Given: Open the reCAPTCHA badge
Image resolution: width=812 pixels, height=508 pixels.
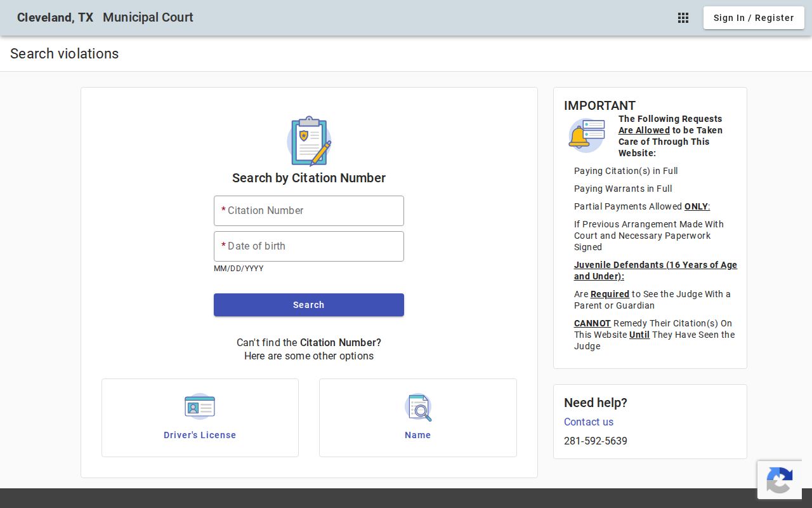Looking at the screenshot, I should [x=780, y=480].
